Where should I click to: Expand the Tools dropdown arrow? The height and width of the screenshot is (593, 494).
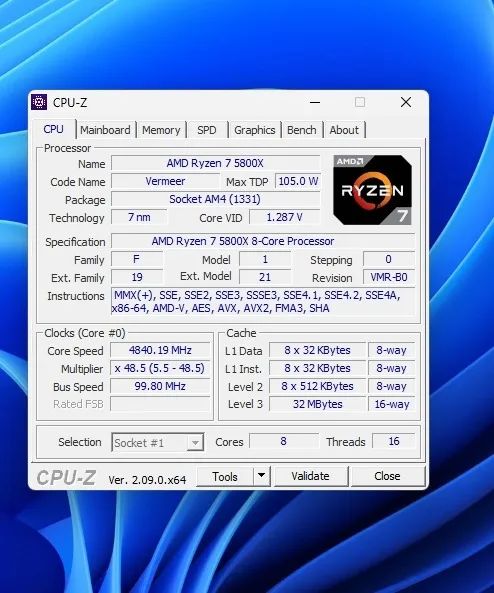pos(261,477)
